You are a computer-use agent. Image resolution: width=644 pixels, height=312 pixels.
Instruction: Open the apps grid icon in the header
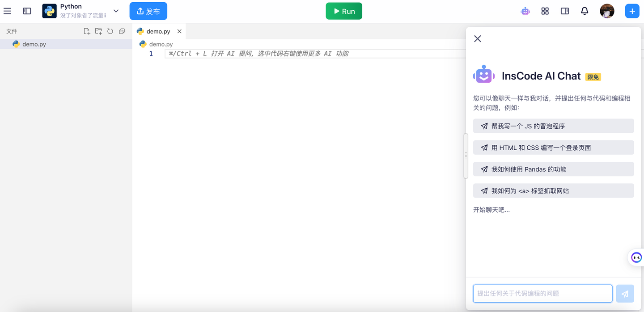(x=545, y=11)
